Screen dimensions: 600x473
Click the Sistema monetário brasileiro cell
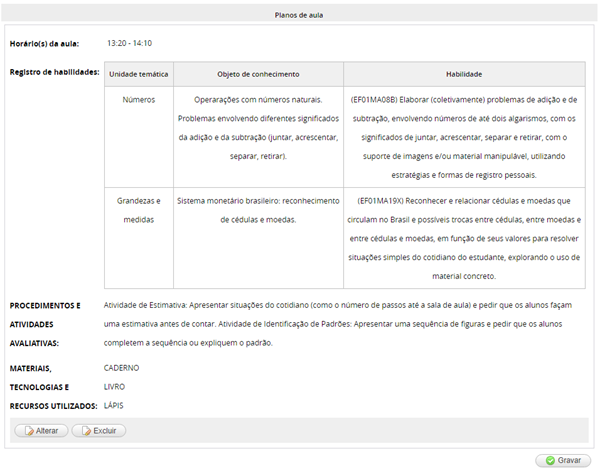pos(258,209)
